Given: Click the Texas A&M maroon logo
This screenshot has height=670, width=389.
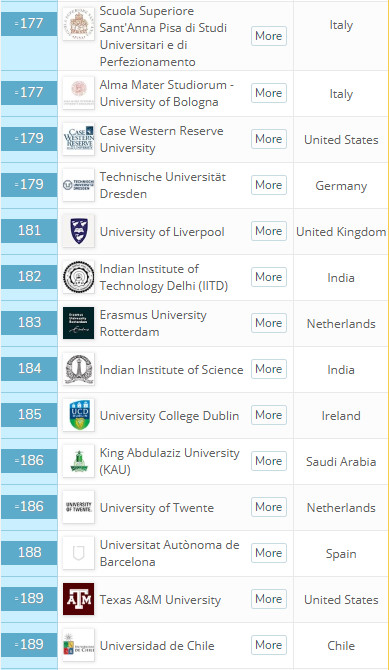Looking at the screenshot, I should (78, 599).
